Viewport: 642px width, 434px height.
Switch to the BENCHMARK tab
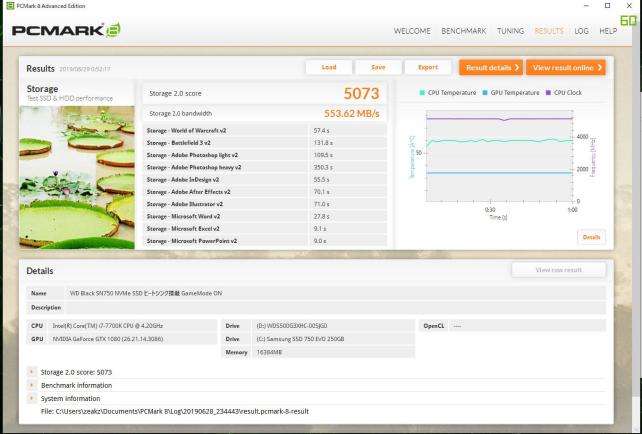(463, 31)
